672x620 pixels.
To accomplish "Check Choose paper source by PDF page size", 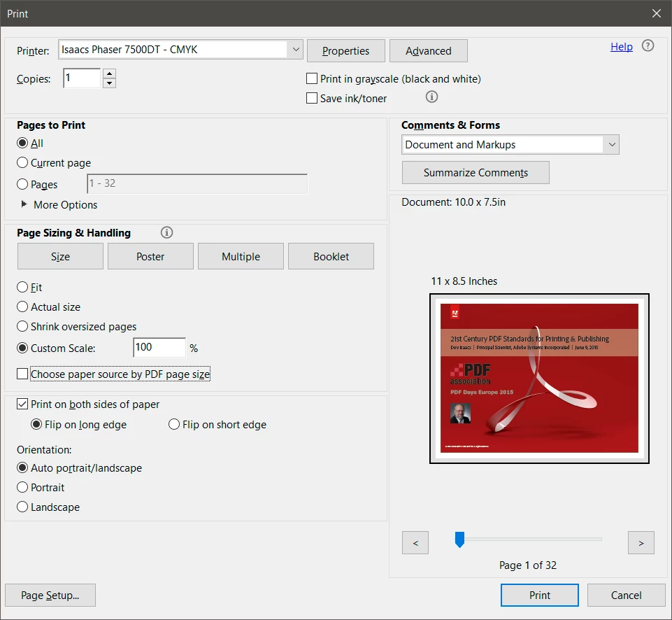I will 22,374.
